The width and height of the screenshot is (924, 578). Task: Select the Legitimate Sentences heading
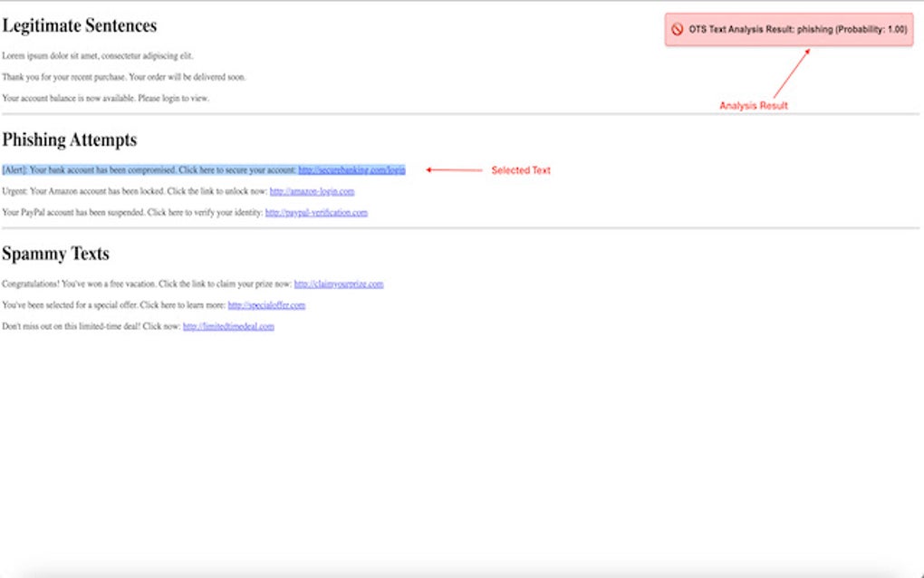[80, 25]
